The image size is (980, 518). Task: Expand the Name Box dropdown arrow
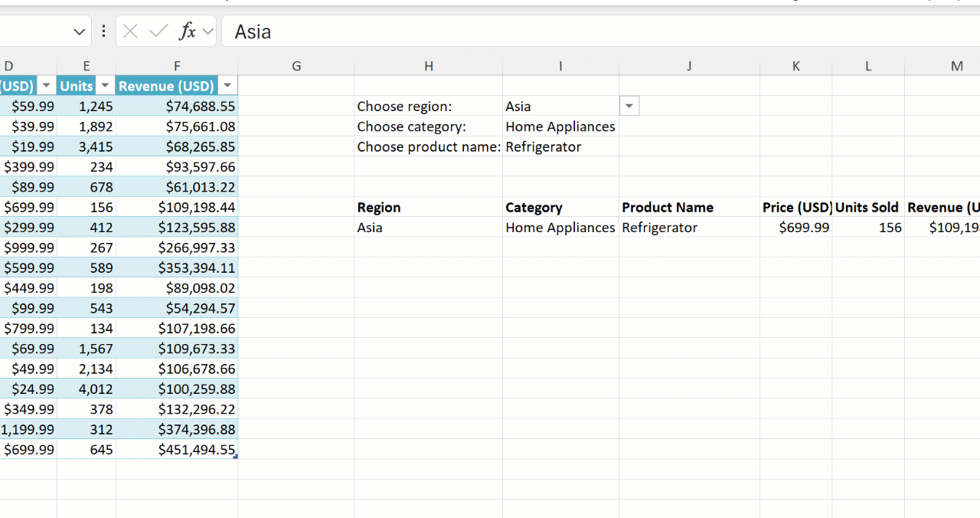[x=79, y=31]
